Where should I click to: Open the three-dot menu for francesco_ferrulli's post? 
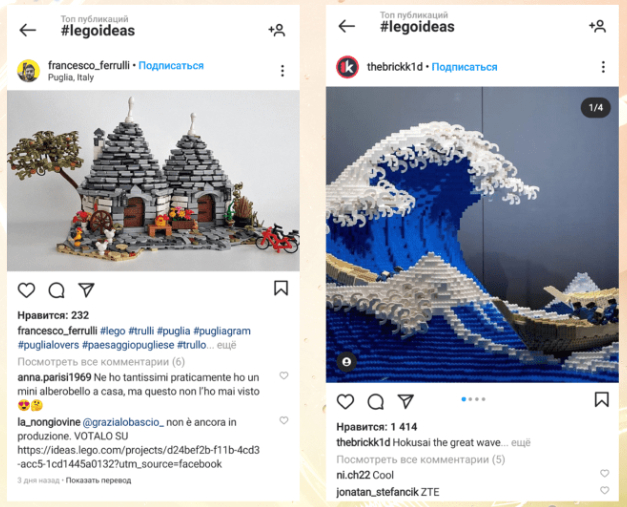(x=282, y=71)
